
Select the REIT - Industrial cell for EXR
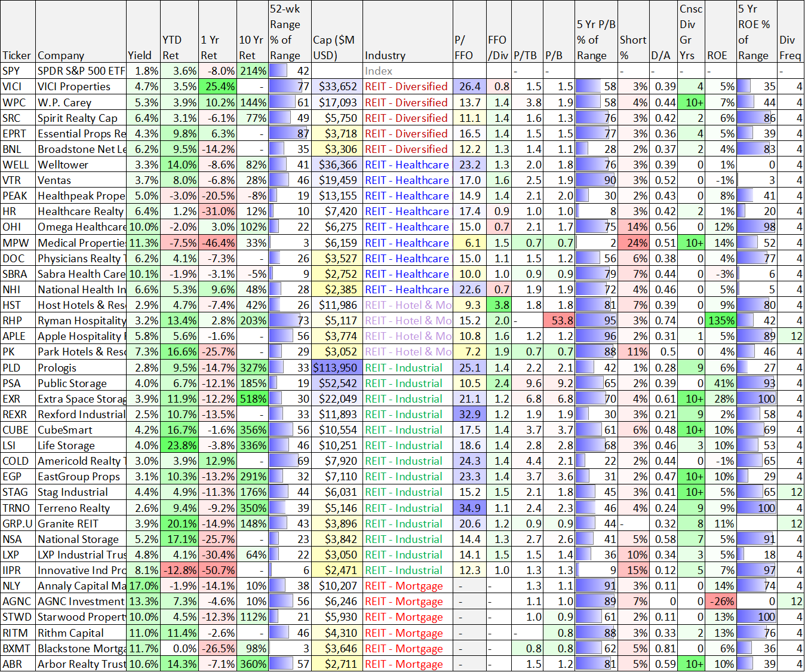pyautogui.click(x=407, y=398)
